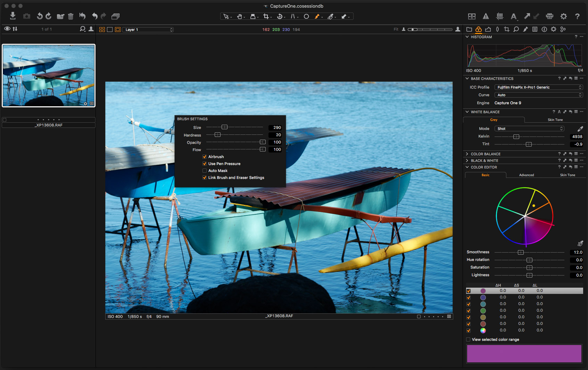Collapse the Histogram panel
Screen dimensions: 588x370
coord(467,37)
